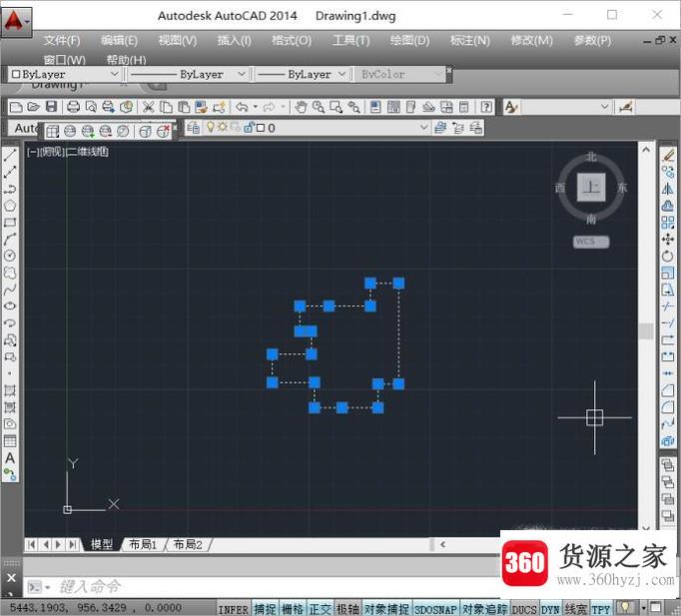This screenshot has height=616, width=681.
Task: Select the Spline draw tool
Action: [10, 290]
